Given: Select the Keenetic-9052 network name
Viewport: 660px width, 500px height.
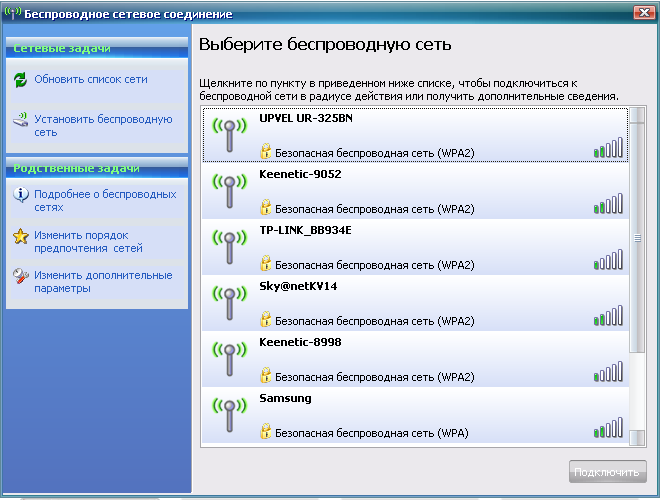Looking at the screenshot, I should click(x=300, y=174).
